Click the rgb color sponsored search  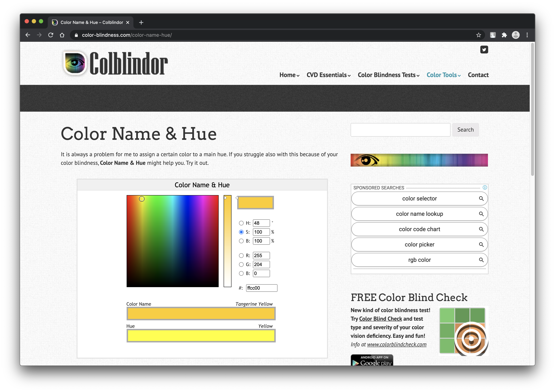[x=419, y=260]
